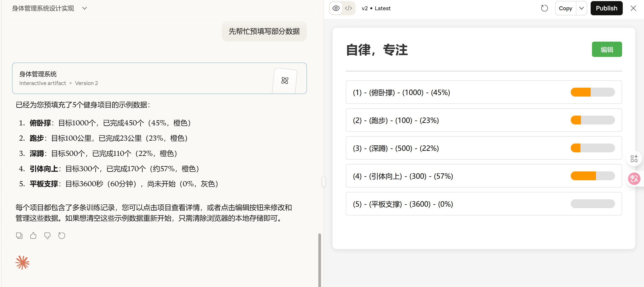Click the grid sparkle floating icon

pos(634,159)
